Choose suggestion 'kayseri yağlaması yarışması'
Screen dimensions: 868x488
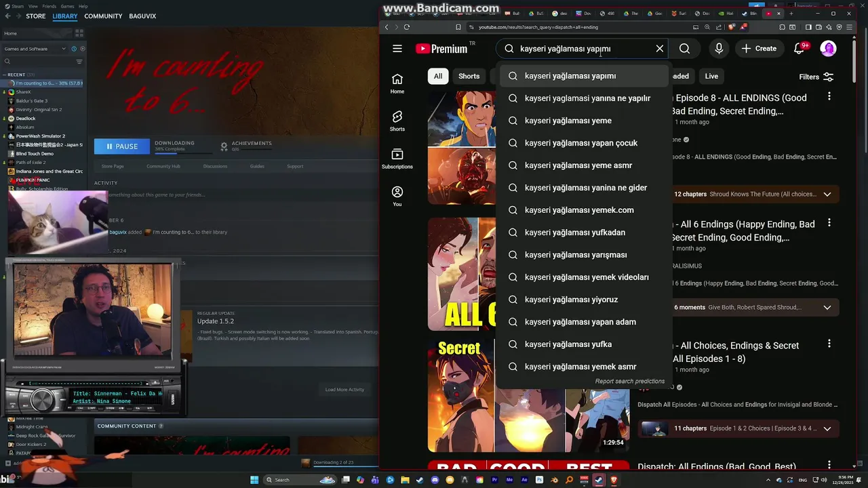(584, 255)
